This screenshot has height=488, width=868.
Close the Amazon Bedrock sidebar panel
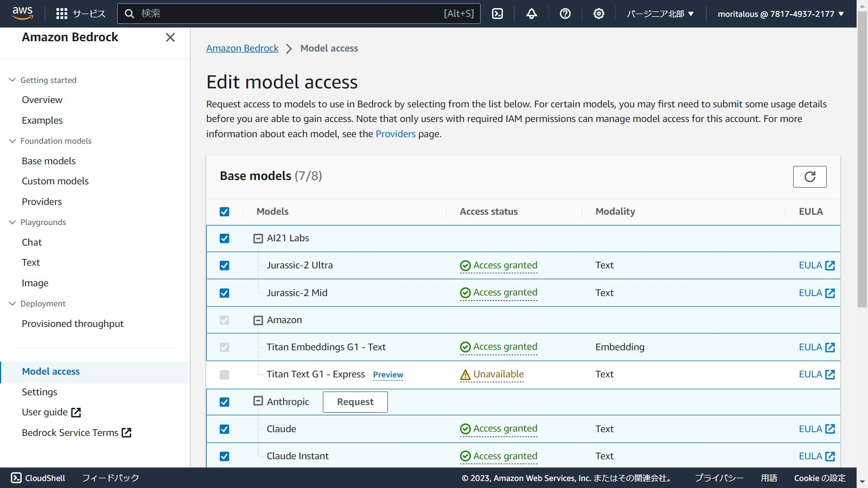170,37
